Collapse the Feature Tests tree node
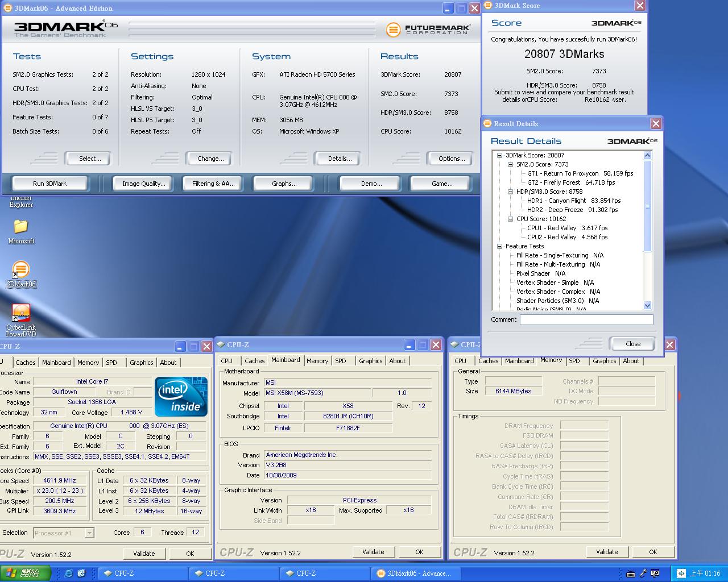 (x=499, y=246)
